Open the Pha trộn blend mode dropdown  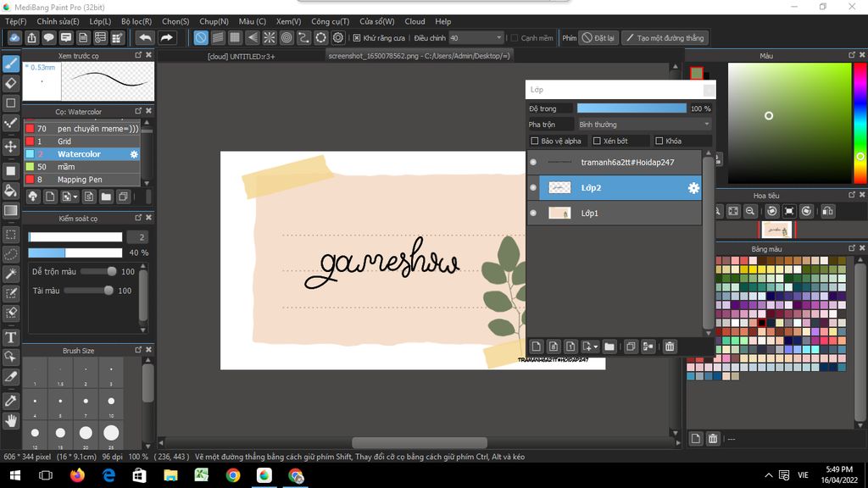click(x=644, y=125)
